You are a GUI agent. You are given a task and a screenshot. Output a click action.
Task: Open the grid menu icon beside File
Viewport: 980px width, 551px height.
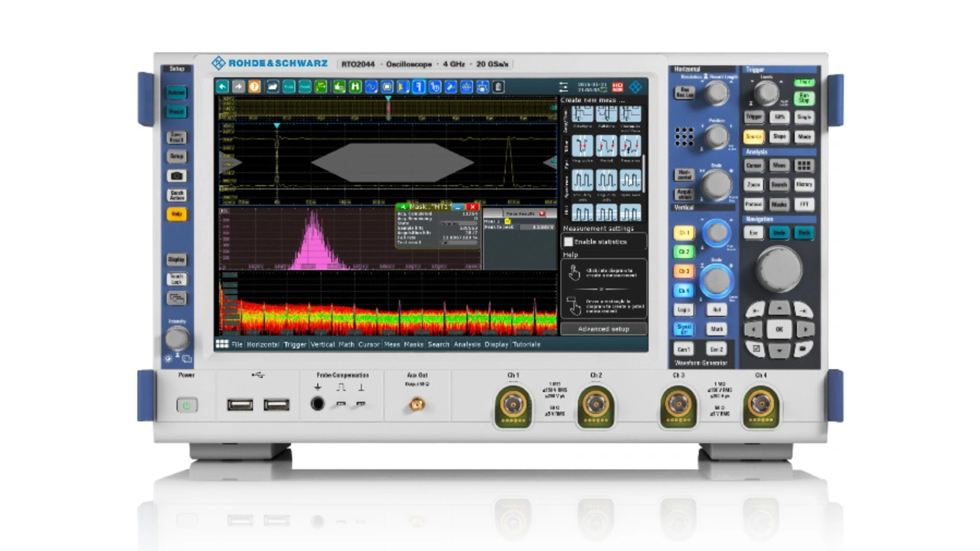click(222, 344)
